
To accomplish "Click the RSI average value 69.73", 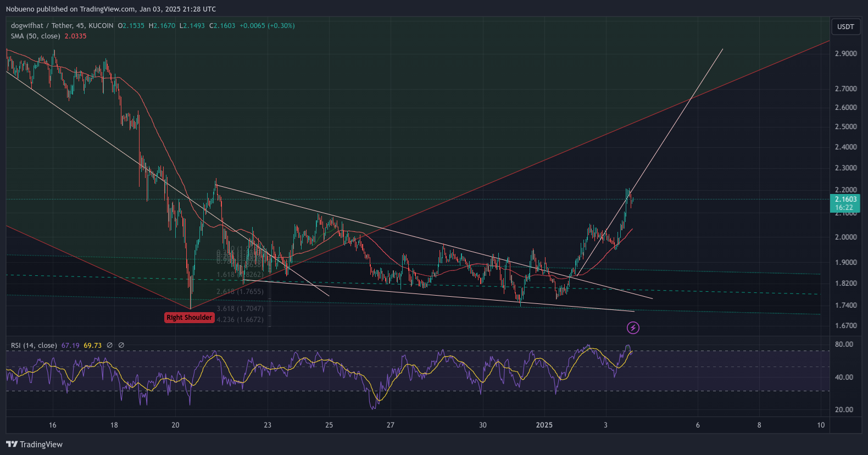I will coord(92,345).
